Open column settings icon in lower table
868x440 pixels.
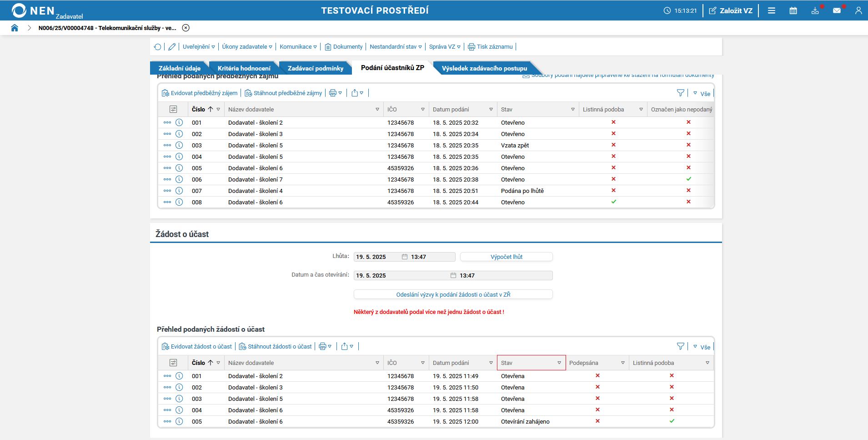click(173, 363)
